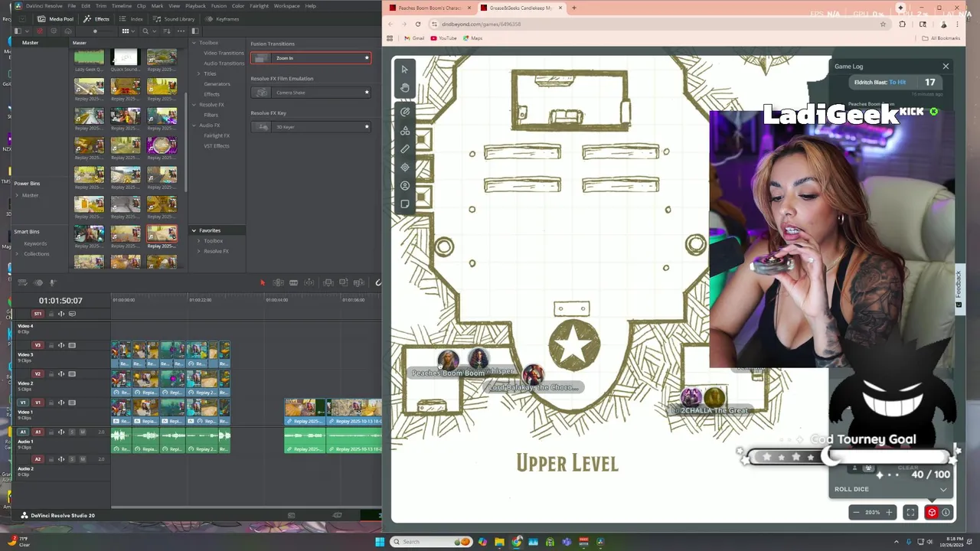
Task: Open the Workspace menu
Action: [287, 5]
